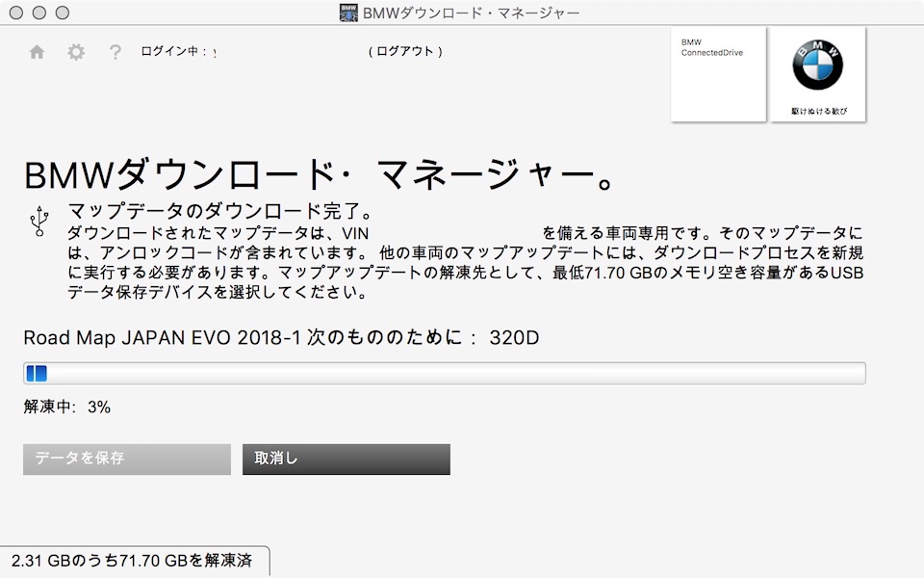Open settings with the gear icon
924x578 pixels.
pyautogui.click(x=76, y=52)
